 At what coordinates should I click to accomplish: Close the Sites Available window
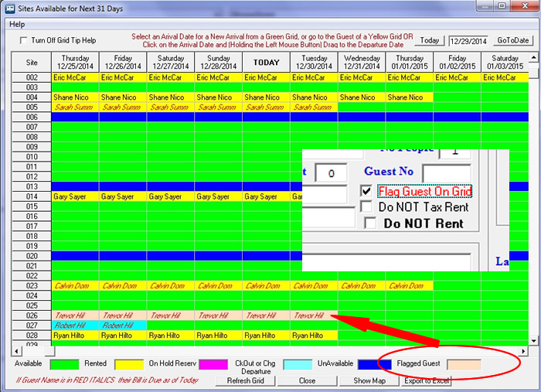coord(524,5)
